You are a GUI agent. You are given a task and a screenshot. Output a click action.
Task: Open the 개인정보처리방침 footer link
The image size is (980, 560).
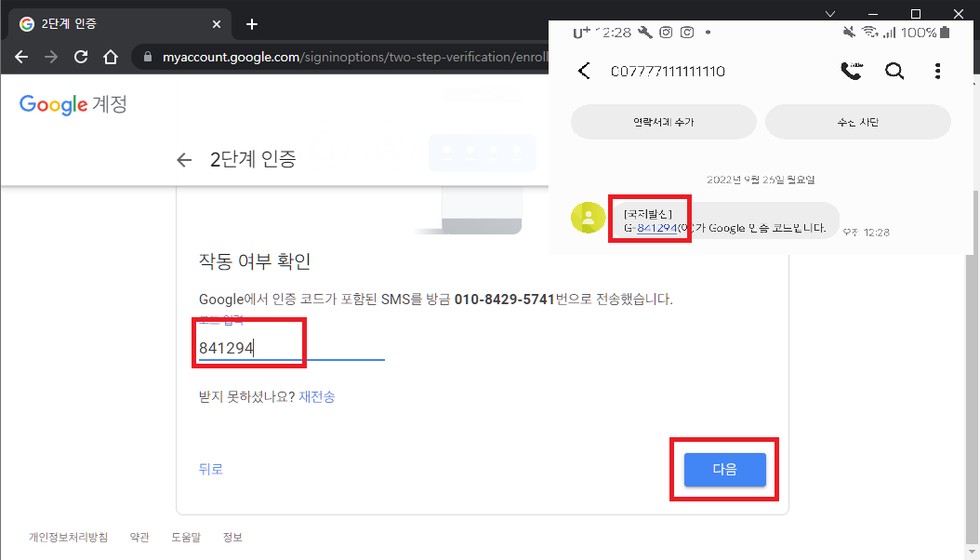(68, 538)
